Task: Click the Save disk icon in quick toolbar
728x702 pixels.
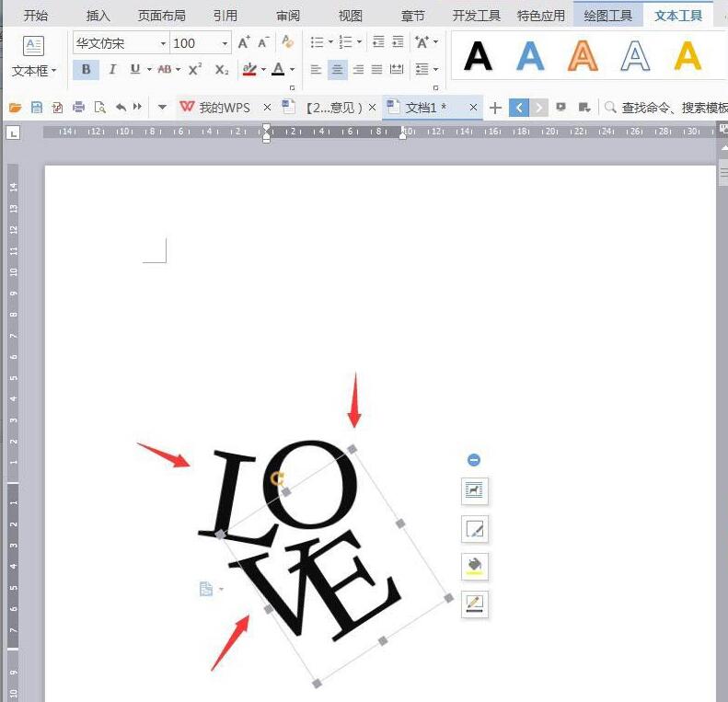Action: (36, 108)
